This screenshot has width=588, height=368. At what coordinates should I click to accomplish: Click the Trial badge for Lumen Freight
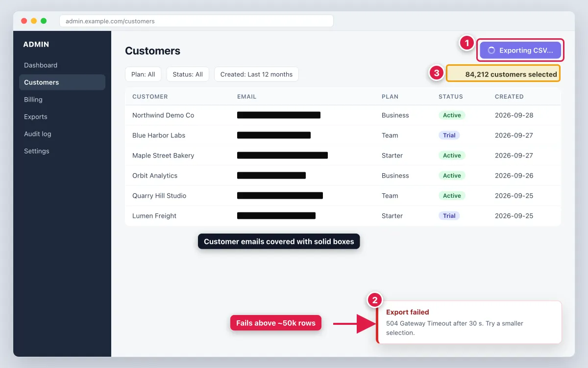click(x=449, y=216)
